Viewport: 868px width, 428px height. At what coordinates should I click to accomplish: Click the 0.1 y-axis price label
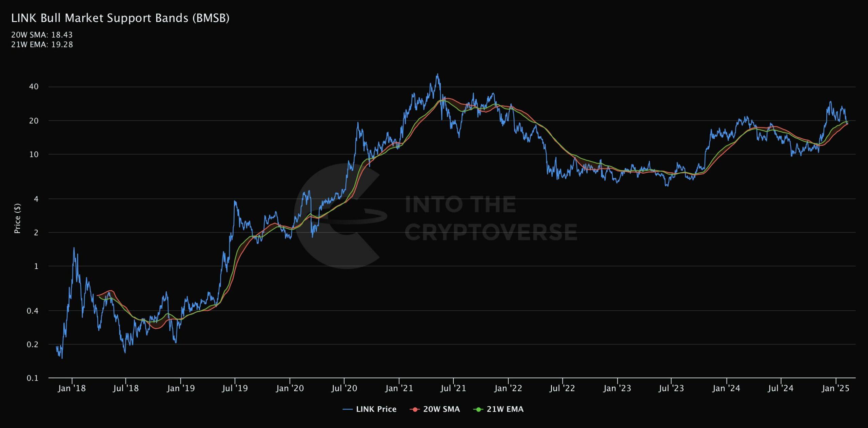33,378
